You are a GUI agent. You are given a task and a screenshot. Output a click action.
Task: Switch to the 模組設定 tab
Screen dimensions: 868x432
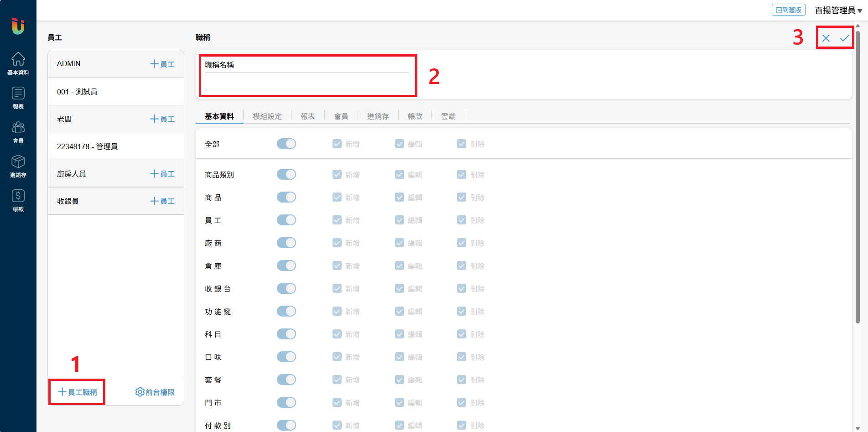[267, 116]
